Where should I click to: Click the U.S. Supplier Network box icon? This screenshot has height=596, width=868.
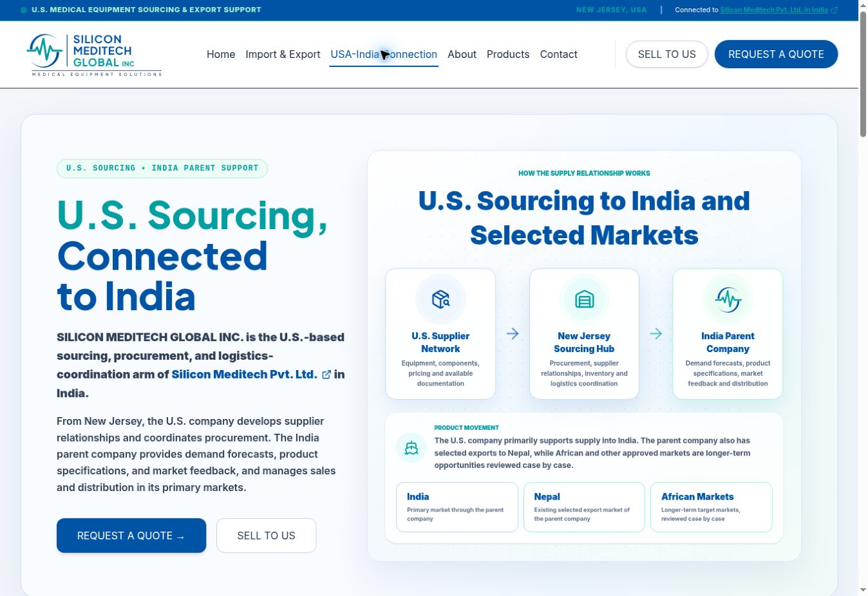click(x=440, y=299)
